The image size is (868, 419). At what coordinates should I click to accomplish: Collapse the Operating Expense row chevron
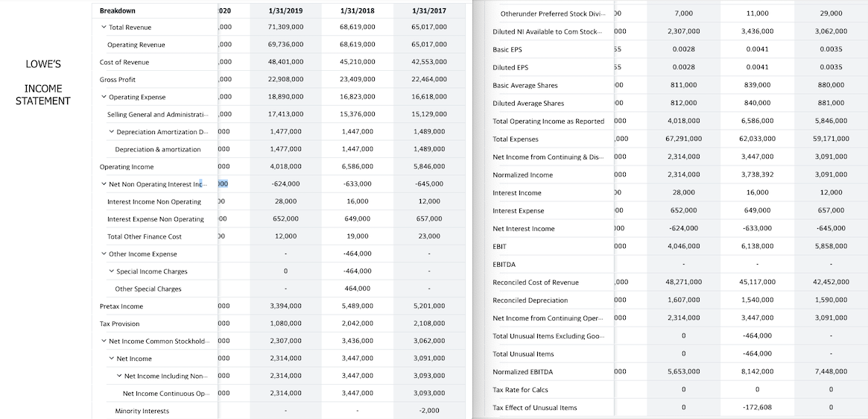tap(104, 97)
